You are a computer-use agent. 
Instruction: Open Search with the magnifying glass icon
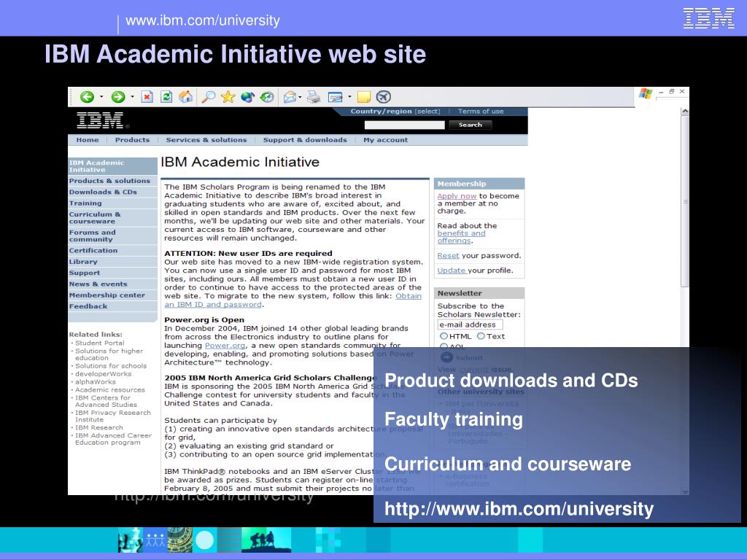tap(208, 97)
